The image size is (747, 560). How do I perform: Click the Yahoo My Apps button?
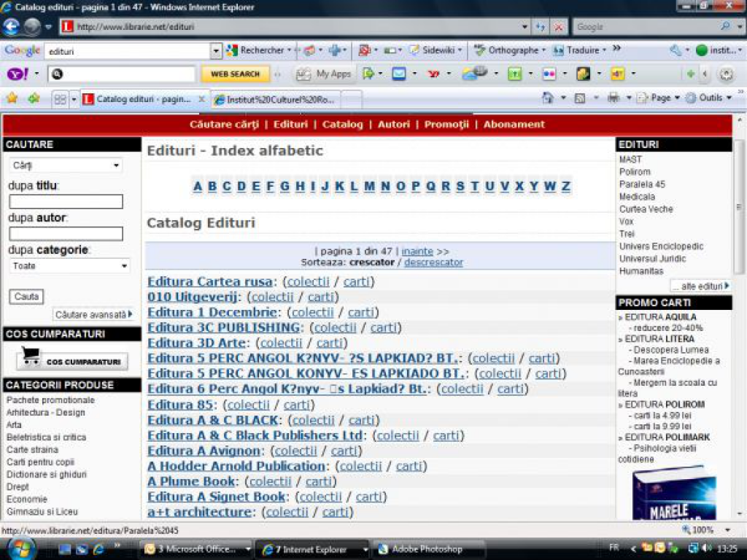(x=323, y=74)
